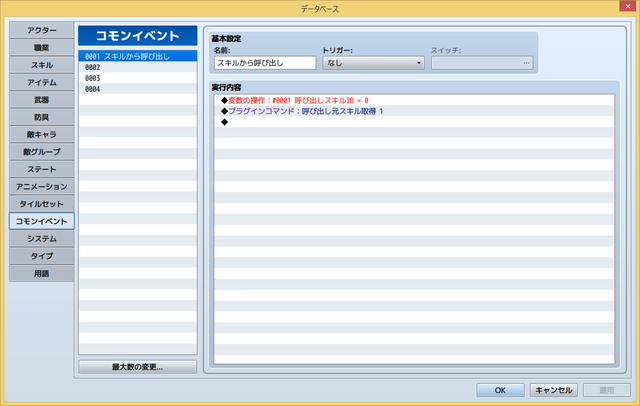This screenshot has width=640, height=406.
Task: Select the ステート tab
Action: click(x=42, y=169)
